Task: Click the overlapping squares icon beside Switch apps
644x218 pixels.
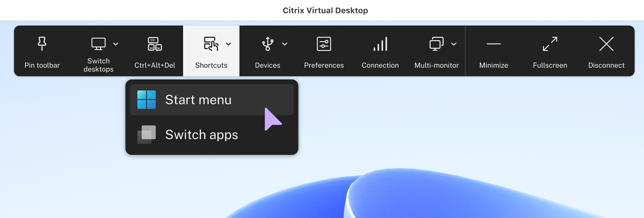Action: click(146, 135)
